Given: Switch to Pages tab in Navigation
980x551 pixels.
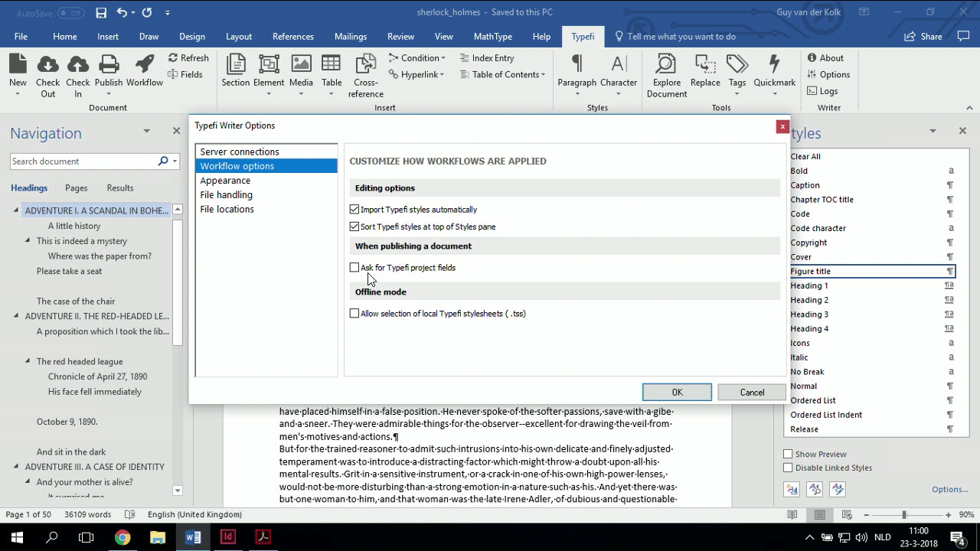Looking at the screenshot, I should pyautogui.click(x=76, y=187).
